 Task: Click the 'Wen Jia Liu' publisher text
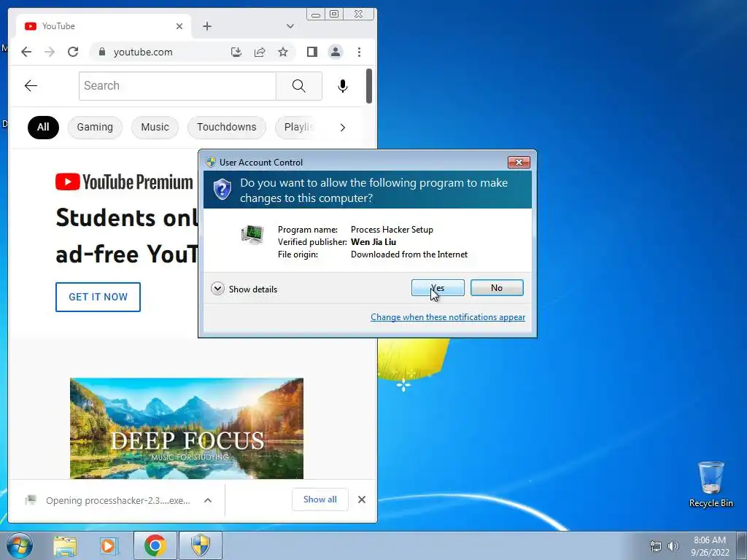pyautogui.click(x=373, y=242)
